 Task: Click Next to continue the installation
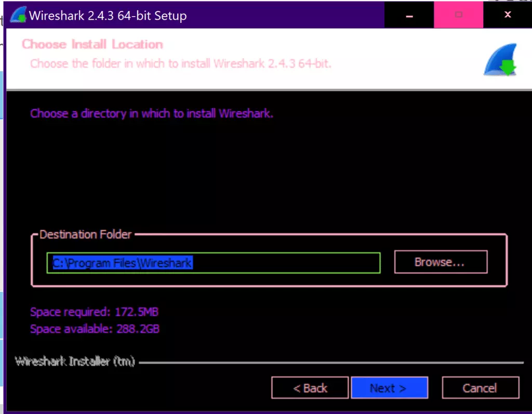389,387
